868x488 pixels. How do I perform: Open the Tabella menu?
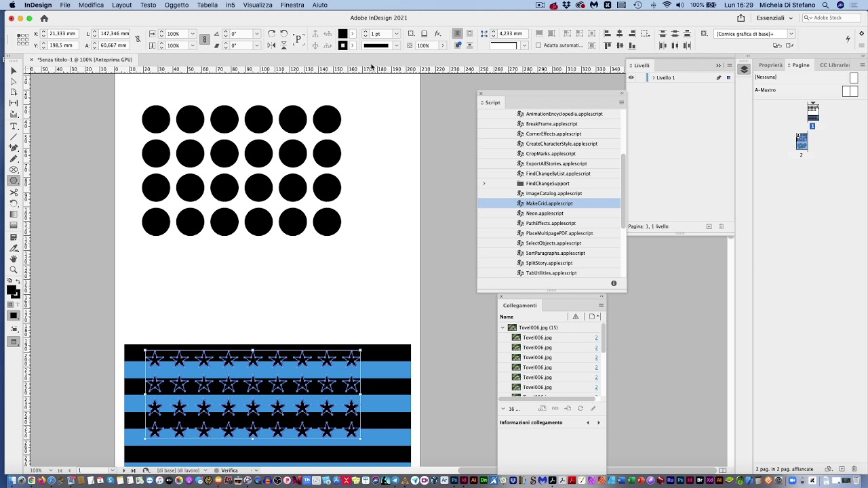click(x=208, y=5)
